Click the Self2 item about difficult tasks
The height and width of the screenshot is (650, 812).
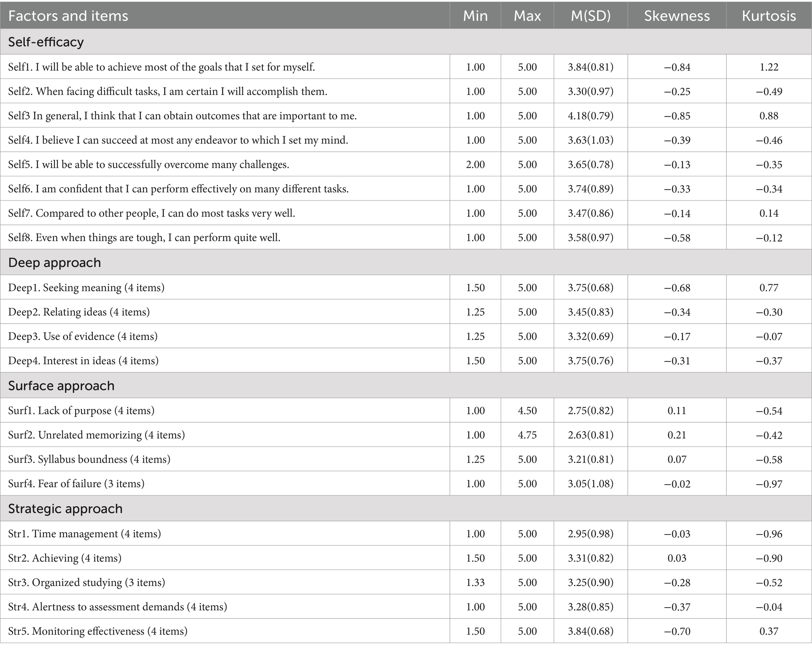[168, 91]
